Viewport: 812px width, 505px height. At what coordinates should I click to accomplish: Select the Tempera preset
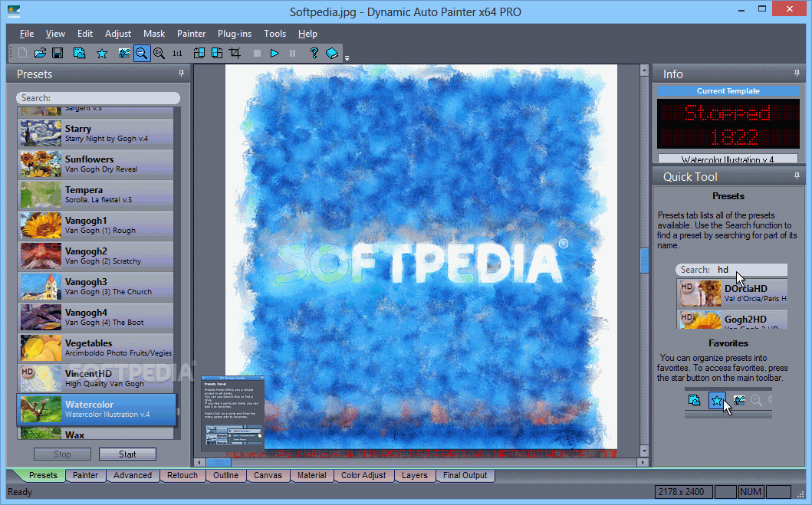(96, 194)
